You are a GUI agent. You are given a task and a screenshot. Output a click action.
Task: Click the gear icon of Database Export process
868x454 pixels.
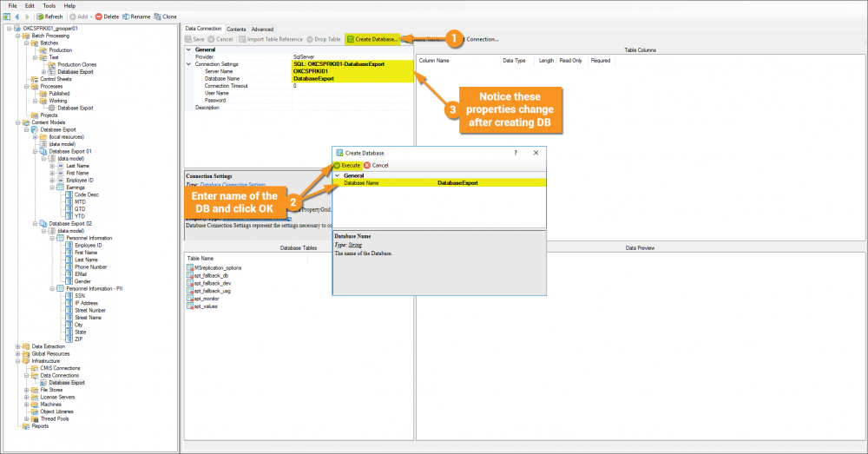[52, 108]
